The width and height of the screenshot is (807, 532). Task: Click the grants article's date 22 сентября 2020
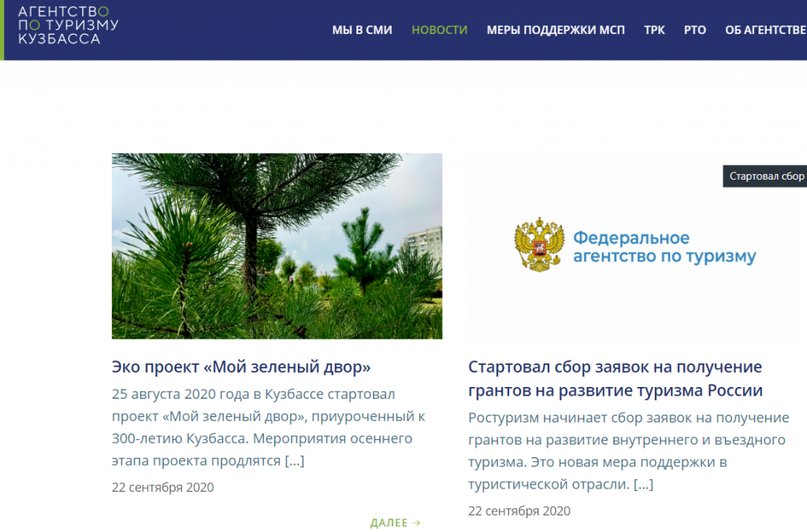(519, 511)
